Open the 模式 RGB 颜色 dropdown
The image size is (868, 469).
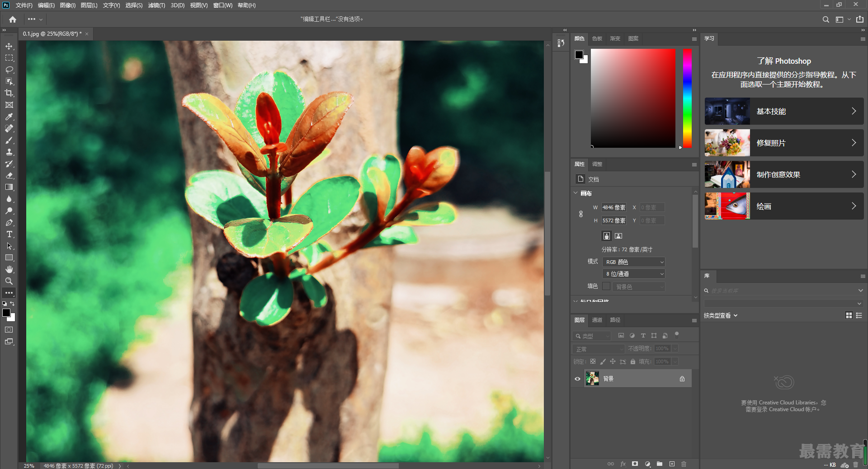pos(634,262)
